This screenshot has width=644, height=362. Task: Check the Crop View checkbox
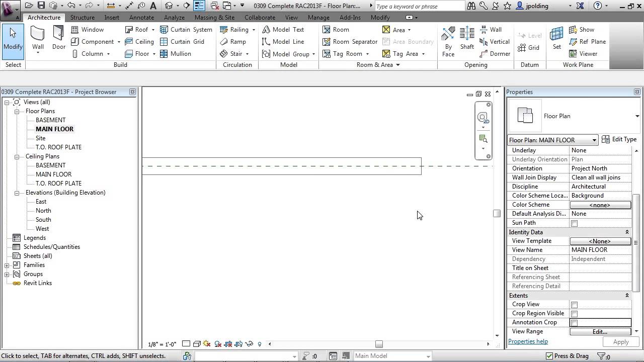pyautogui.click(x=574, y=305)
